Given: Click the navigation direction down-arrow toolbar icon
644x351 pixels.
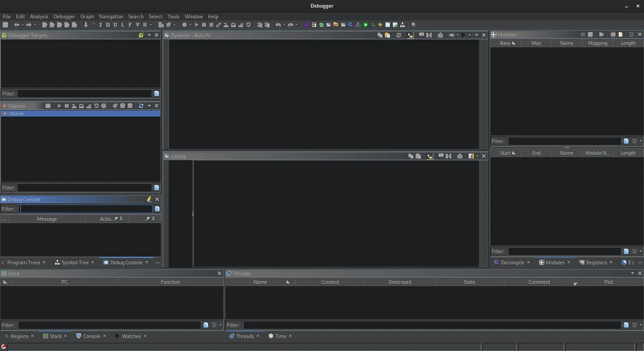Looking at the screenshot, I should (x=86, y=25).
